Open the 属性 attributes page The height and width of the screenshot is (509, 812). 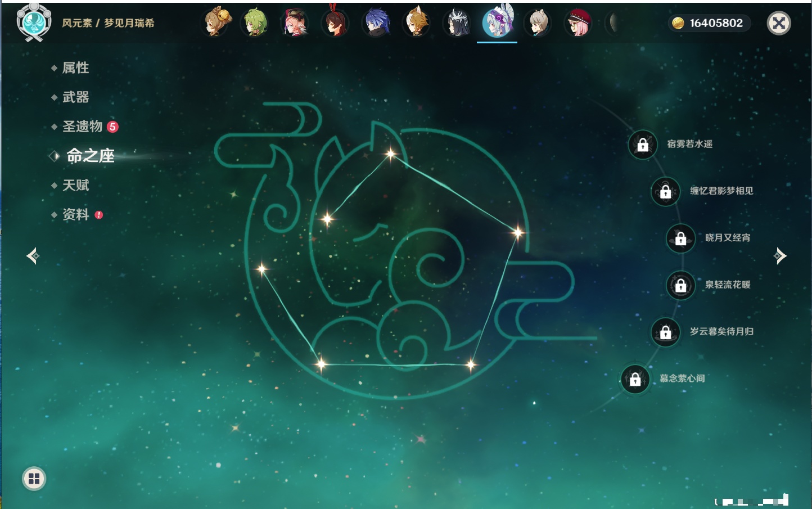tap(75, 68)
